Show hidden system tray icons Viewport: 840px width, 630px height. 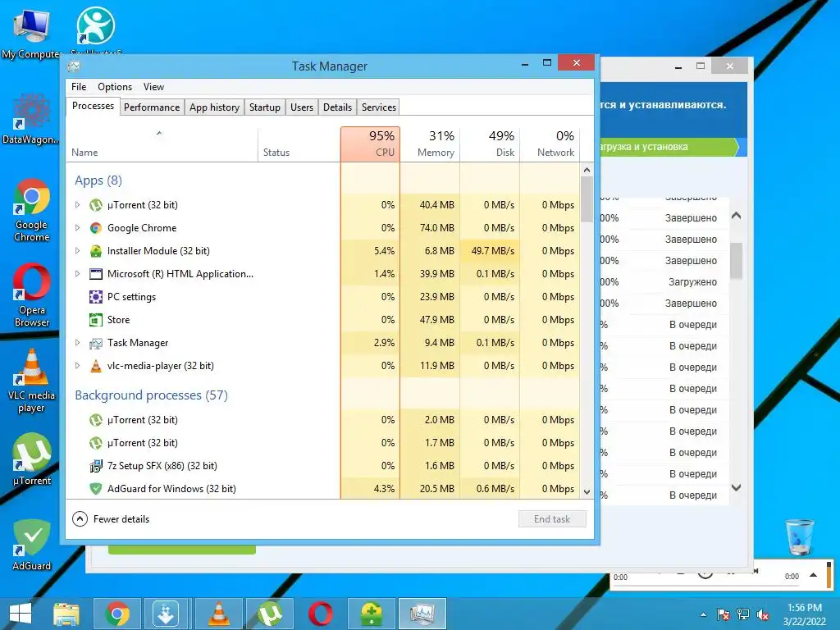tap(703, 615)
